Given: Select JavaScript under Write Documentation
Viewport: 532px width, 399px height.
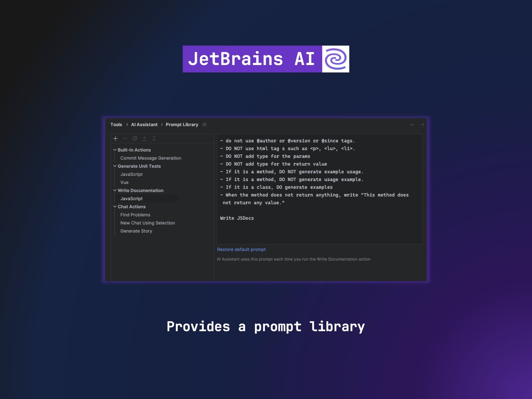Looking at the screenshot, I should point(131,199).
